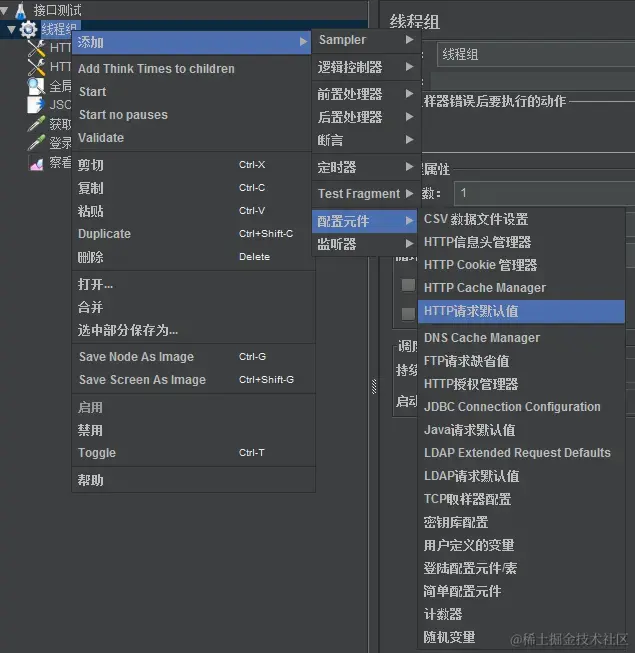Choose 打开... menu entry

click(x=192, y=284)
